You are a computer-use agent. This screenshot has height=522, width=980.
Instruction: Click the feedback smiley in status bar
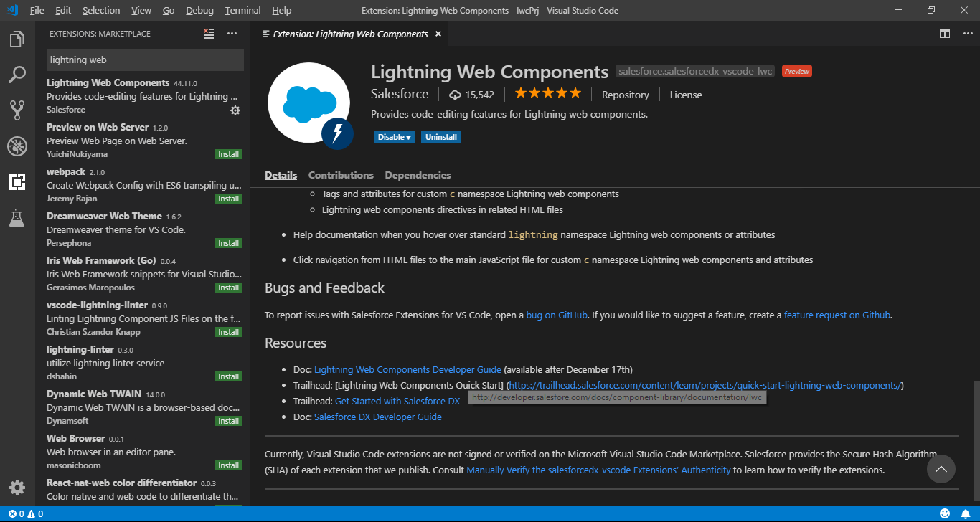[946, 514]
